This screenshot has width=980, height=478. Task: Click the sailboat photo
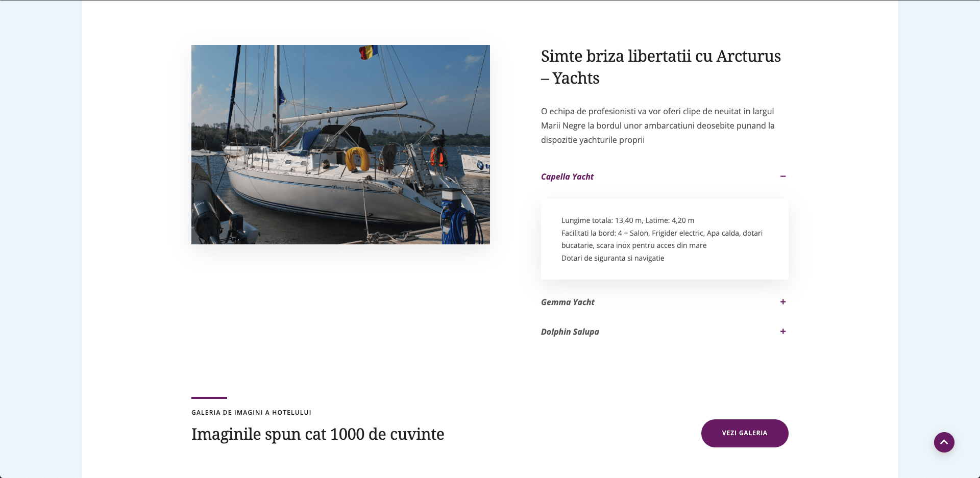pyautogui.click(x=340, y=144)
